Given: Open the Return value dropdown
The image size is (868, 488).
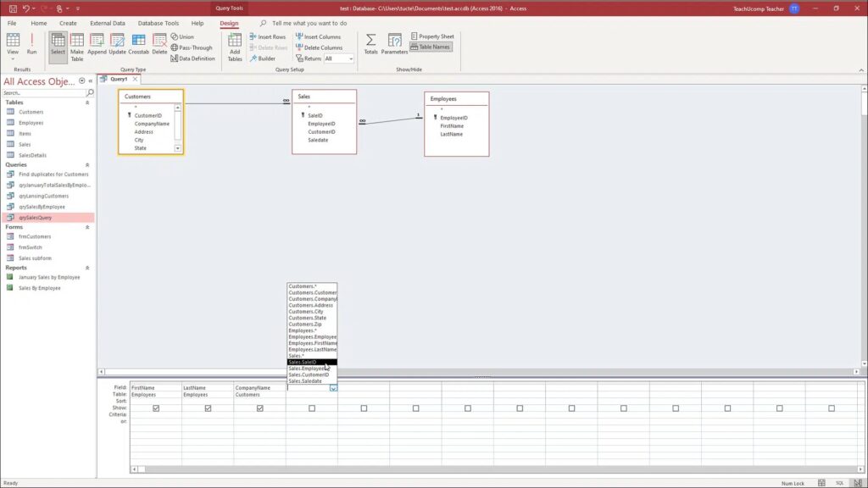Looking at the screenshot, I should (350, 59).
